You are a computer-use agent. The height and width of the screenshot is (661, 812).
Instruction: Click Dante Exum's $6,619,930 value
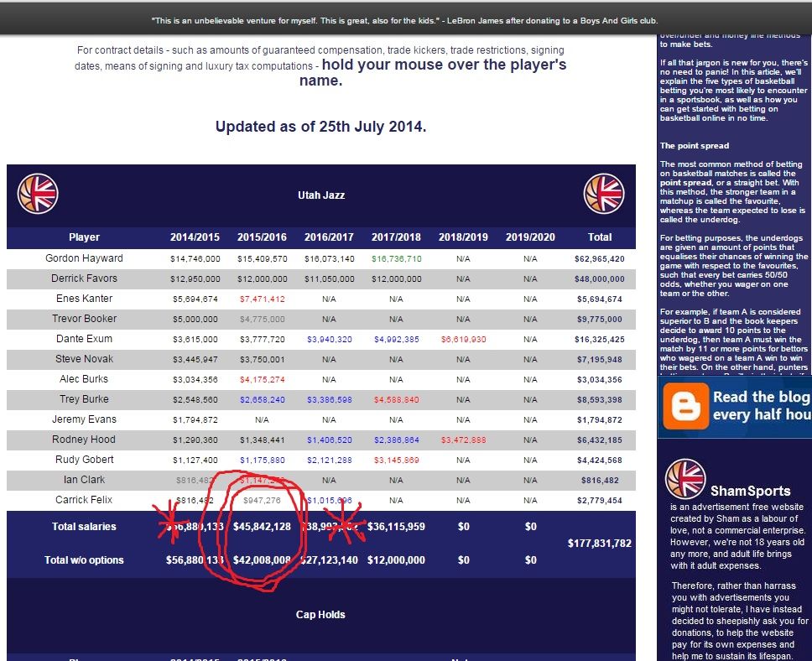click(464, 339)
